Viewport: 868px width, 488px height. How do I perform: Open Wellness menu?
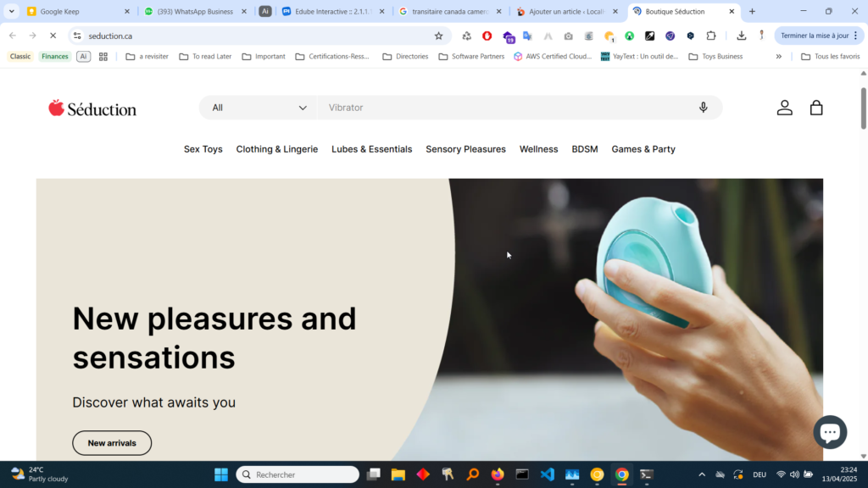[538, 149]
